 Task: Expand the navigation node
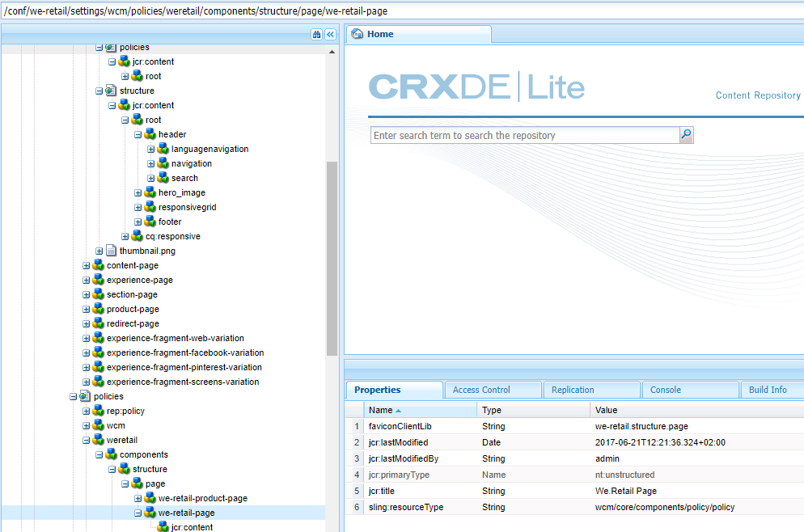(x=150, y=163)
